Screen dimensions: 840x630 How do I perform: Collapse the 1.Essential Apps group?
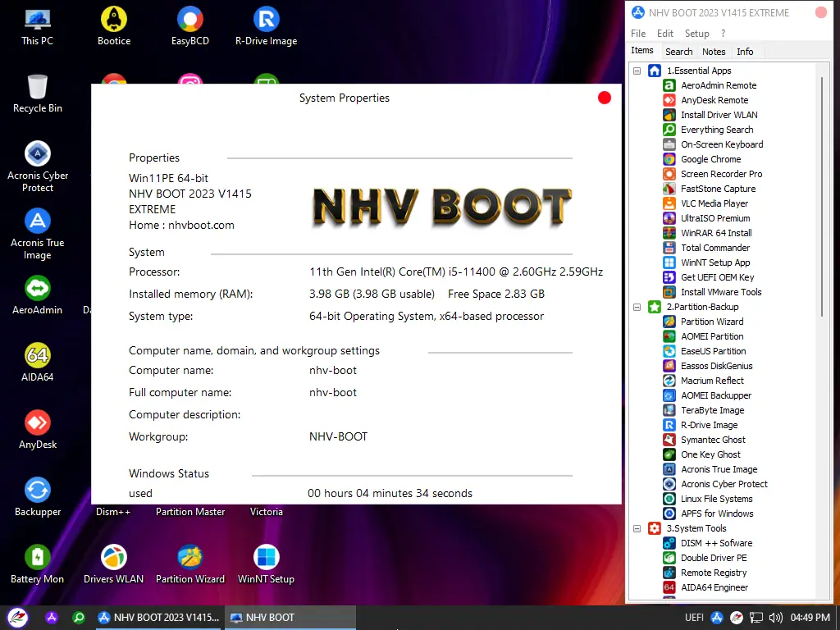click(x=637, y=71)
